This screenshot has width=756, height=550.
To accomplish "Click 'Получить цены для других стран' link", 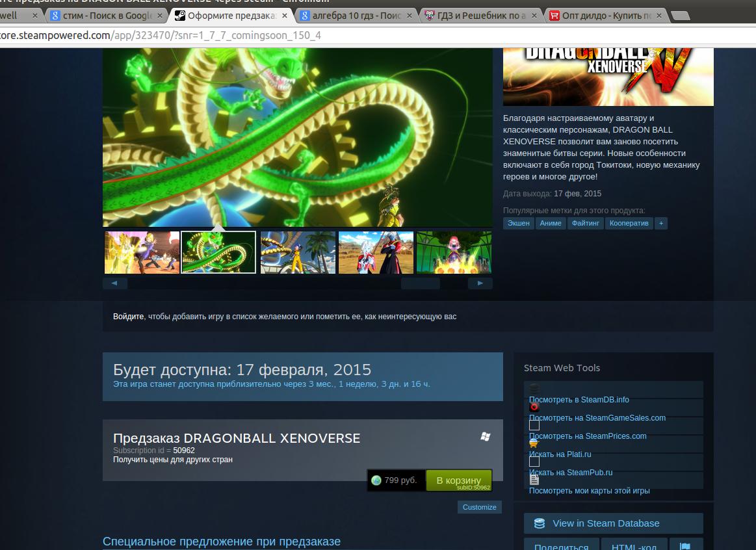I will pyautogui.click(x=173, y=460).
